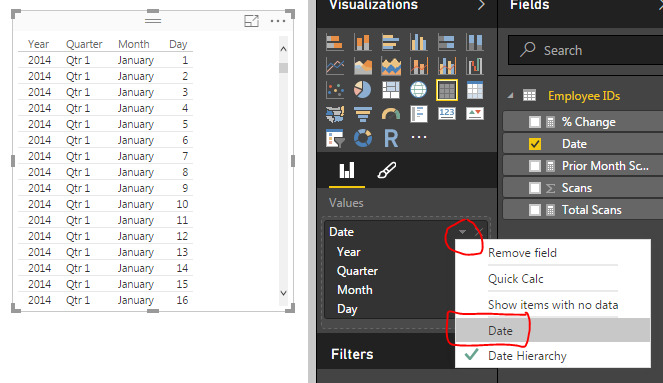
Task: Sort by the Year column header
Action: coord(38,44)
